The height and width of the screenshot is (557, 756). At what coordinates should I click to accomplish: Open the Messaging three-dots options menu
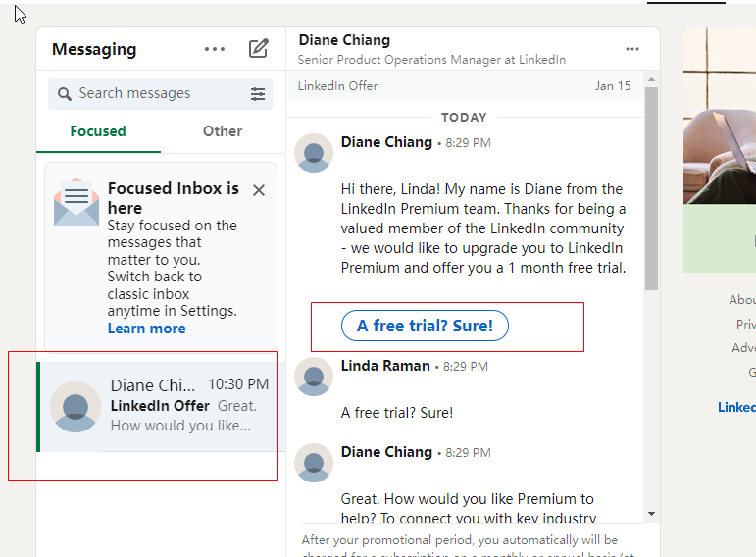click(x=214, y=49)
